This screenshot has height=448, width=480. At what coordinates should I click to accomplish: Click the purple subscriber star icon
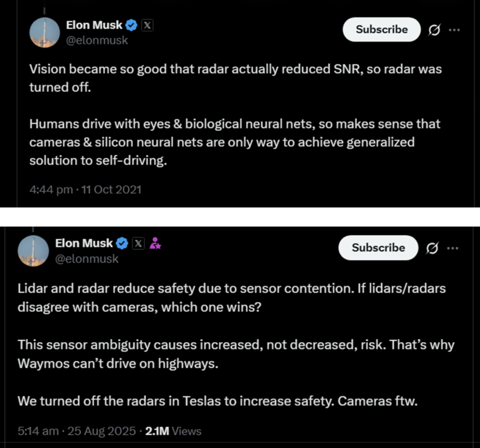(x=155, y=243)
